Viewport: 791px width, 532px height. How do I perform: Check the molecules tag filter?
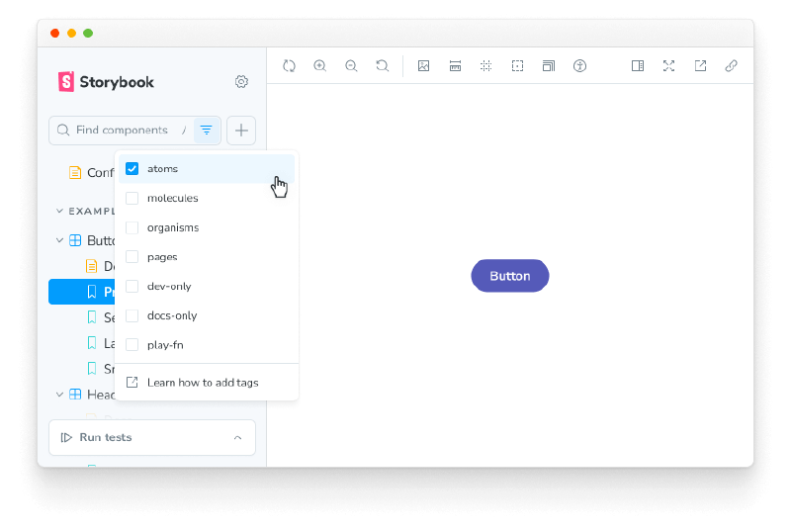132,199
